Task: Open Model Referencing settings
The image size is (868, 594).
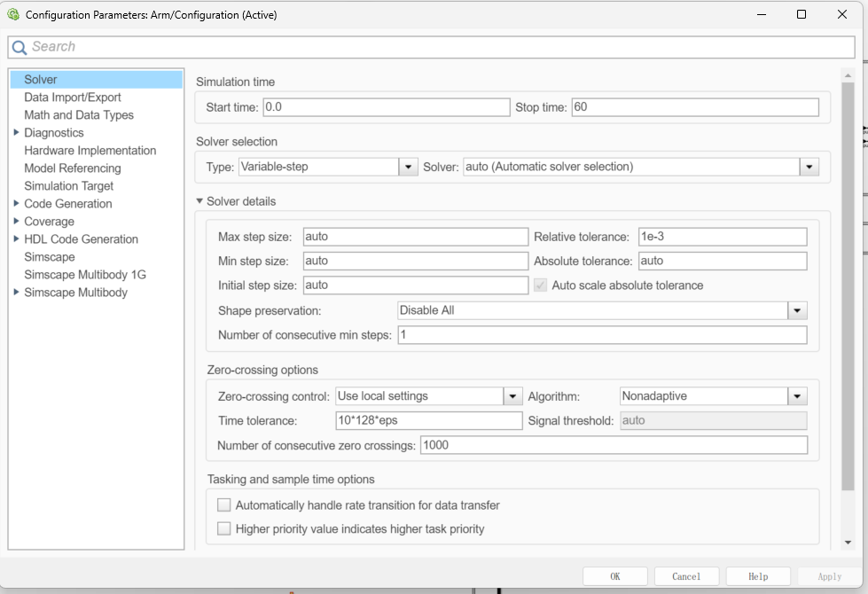Action: click(73, 168)
